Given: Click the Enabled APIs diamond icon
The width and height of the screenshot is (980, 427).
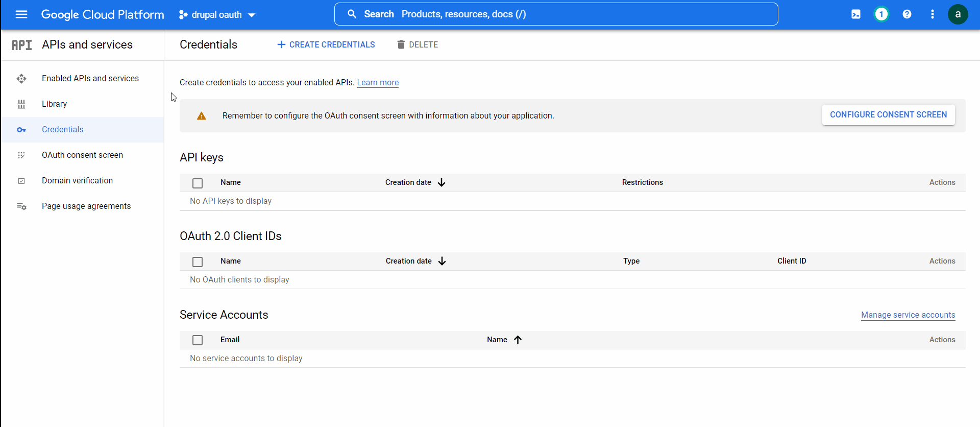Looking at the screenshot, I should pos(21,79).
